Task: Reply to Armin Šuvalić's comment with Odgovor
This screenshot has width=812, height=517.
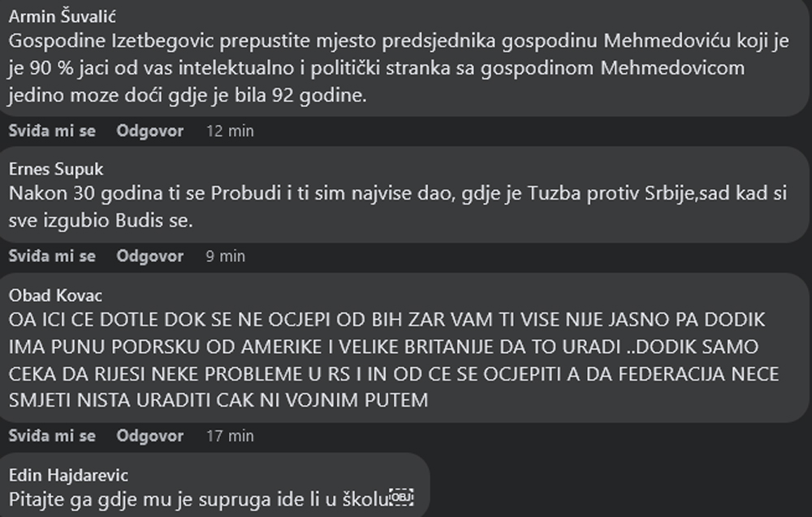Action: coord(150,131)
